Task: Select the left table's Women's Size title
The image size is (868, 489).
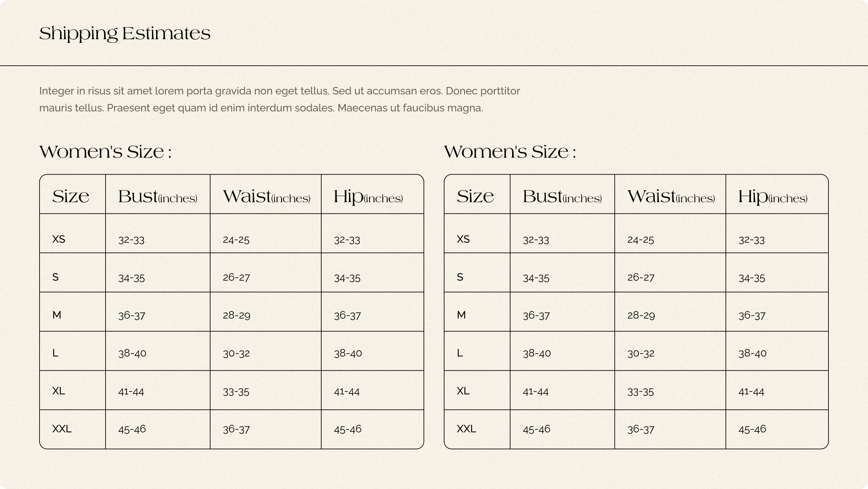Action: (x=106, y=152)
